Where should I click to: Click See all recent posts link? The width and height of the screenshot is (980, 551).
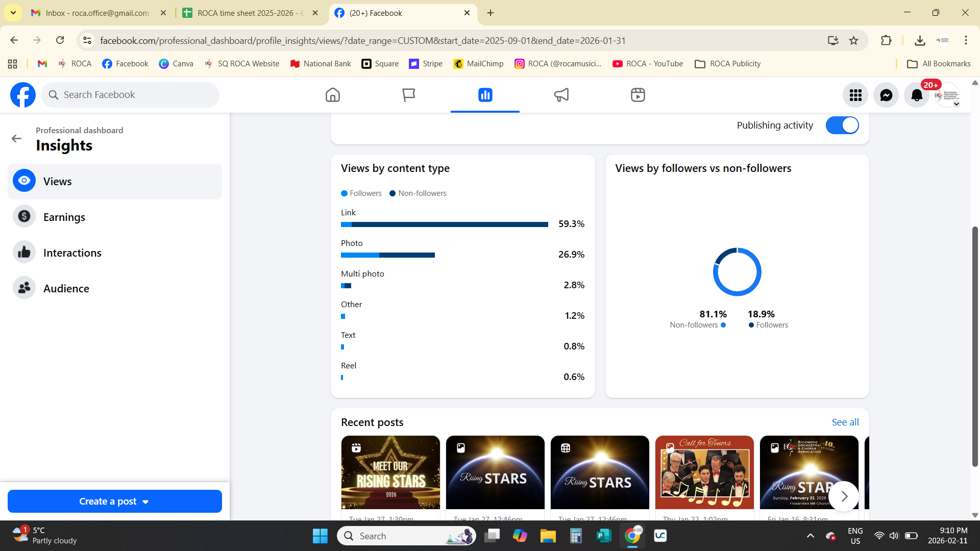[x=845, y=422]
